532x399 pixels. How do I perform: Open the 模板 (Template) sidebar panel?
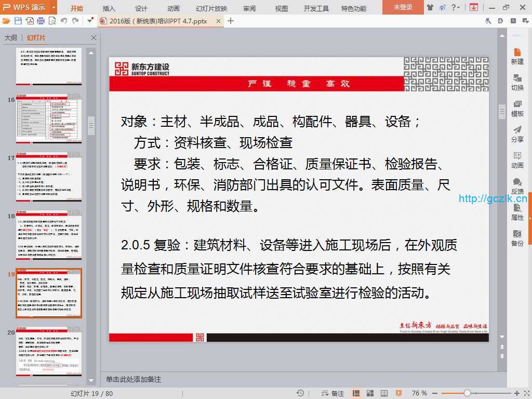[x=517, y=108]
